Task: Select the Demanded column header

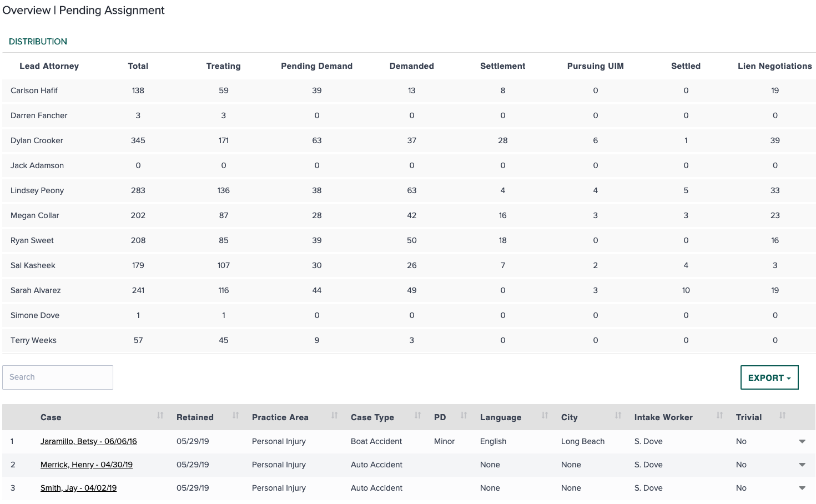Action: pos(412,66)
